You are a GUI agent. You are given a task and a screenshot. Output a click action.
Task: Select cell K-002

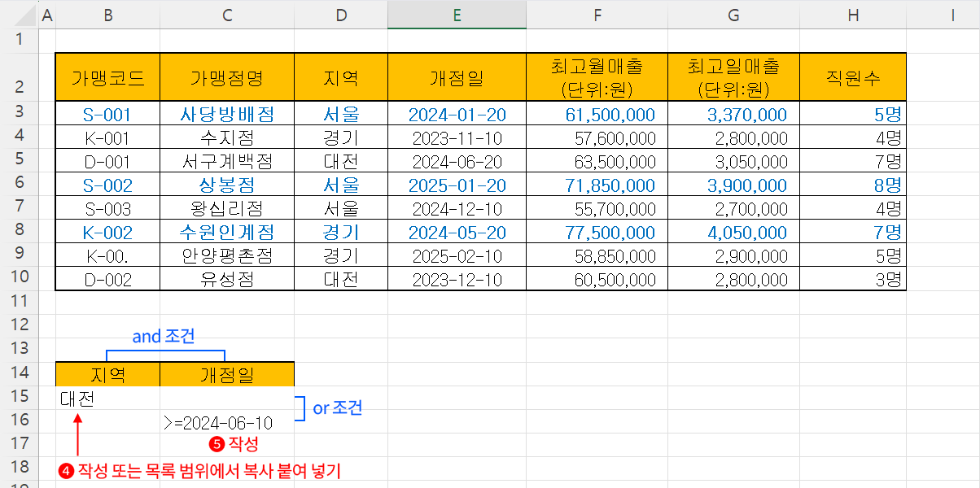coord(107,231)
